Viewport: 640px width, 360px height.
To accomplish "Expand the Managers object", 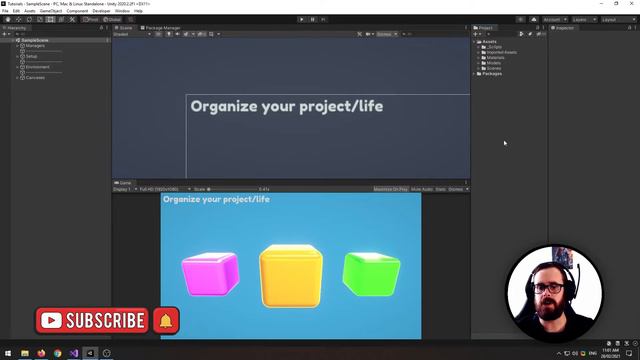I will 18,46.
